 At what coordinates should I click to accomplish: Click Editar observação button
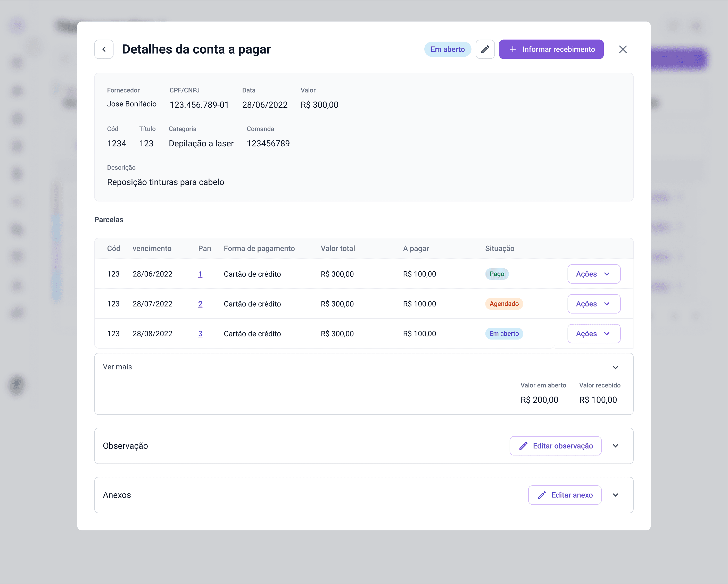pos(555,446)
